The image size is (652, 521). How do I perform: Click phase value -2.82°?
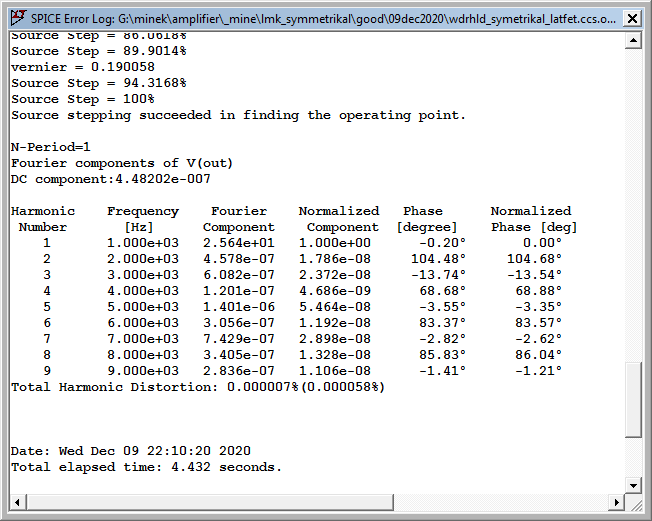tap(442, 339)
